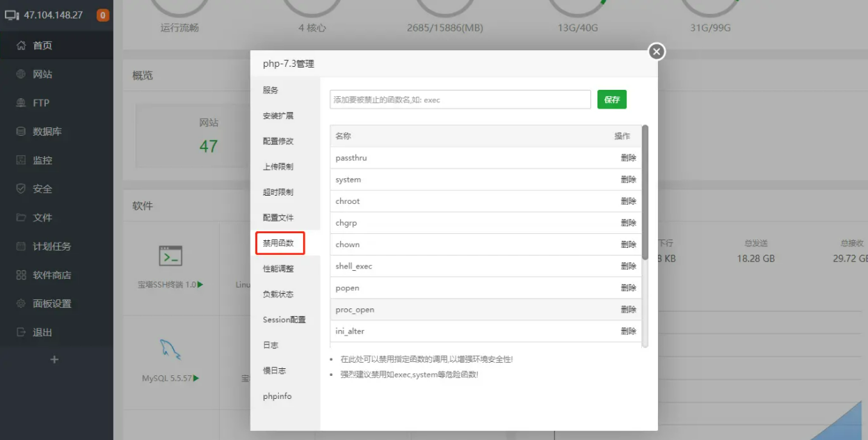868x440 pixels.
Task: Click the FTP icon in sidebar
Action: [x=21, y=103]
